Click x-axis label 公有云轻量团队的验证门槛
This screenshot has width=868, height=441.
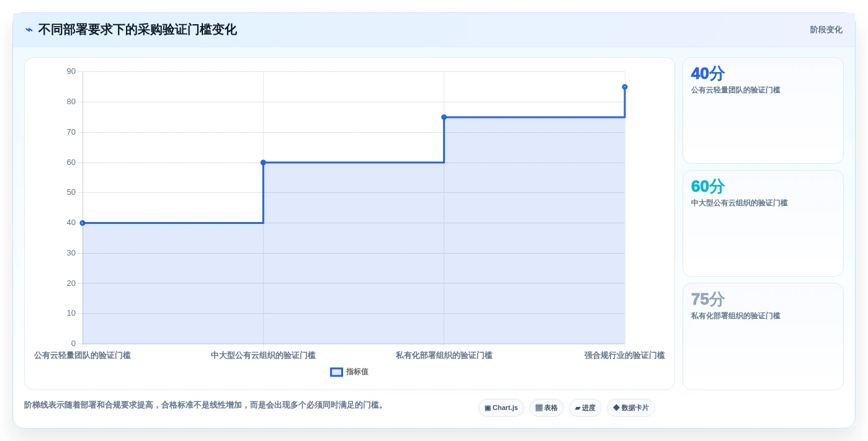[83, 355]
